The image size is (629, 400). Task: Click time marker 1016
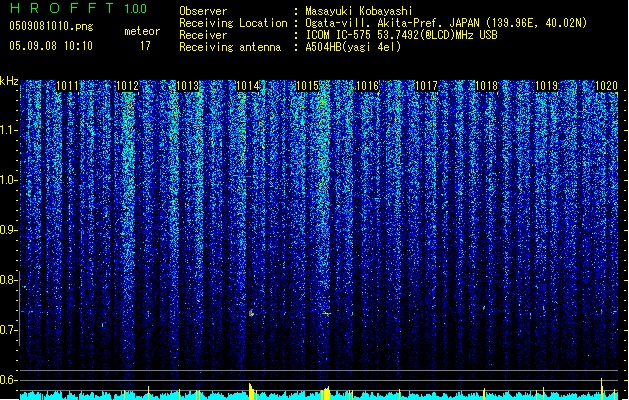[367, 86]
